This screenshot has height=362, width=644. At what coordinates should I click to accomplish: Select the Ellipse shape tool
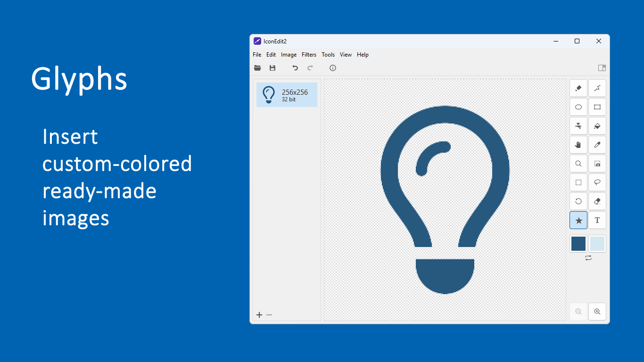(x=578, y=107)
